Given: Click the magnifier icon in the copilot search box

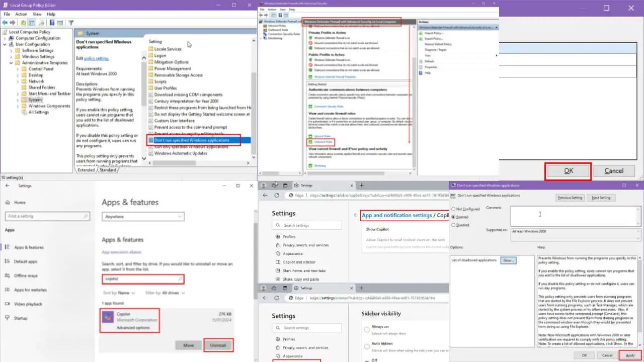Looking at the screenshot, I should click(180, 278).
